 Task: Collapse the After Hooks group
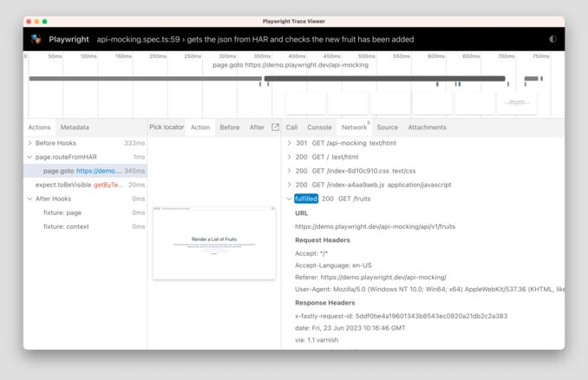tap(30, 199)
